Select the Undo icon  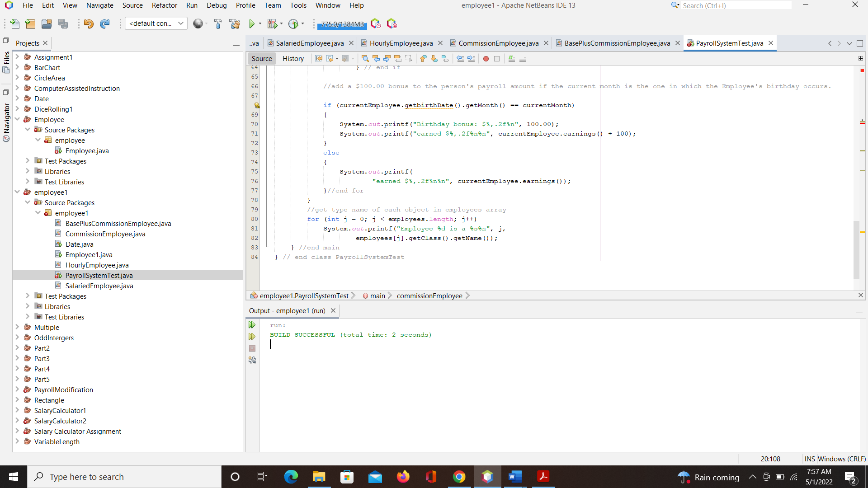tap(89, 23)
